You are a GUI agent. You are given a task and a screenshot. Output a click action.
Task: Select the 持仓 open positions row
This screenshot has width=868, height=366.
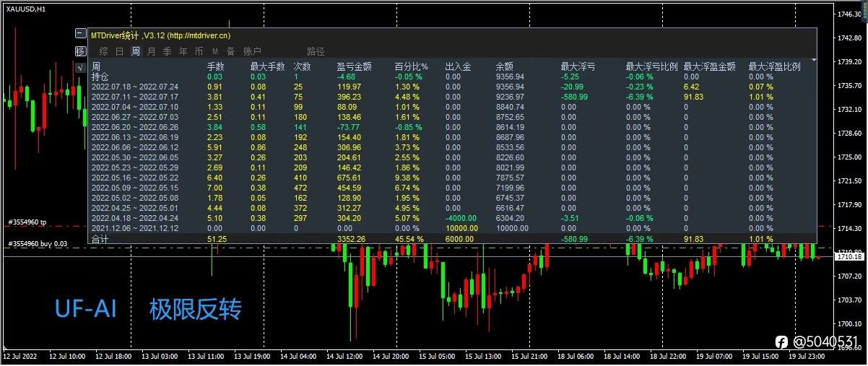452,76
